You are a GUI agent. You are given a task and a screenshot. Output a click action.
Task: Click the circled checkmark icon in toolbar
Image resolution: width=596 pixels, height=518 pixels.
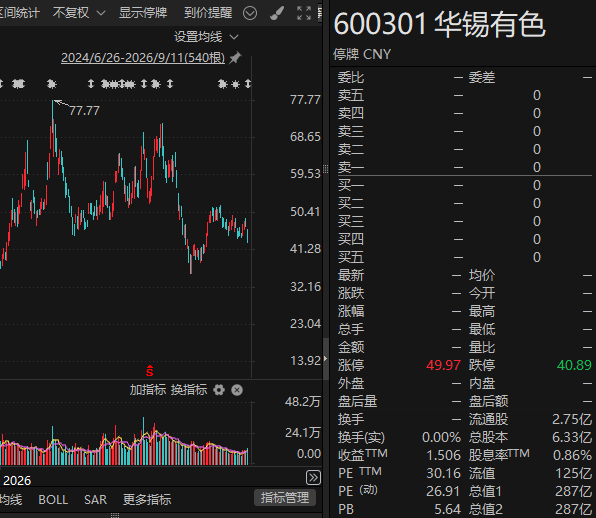250,13
